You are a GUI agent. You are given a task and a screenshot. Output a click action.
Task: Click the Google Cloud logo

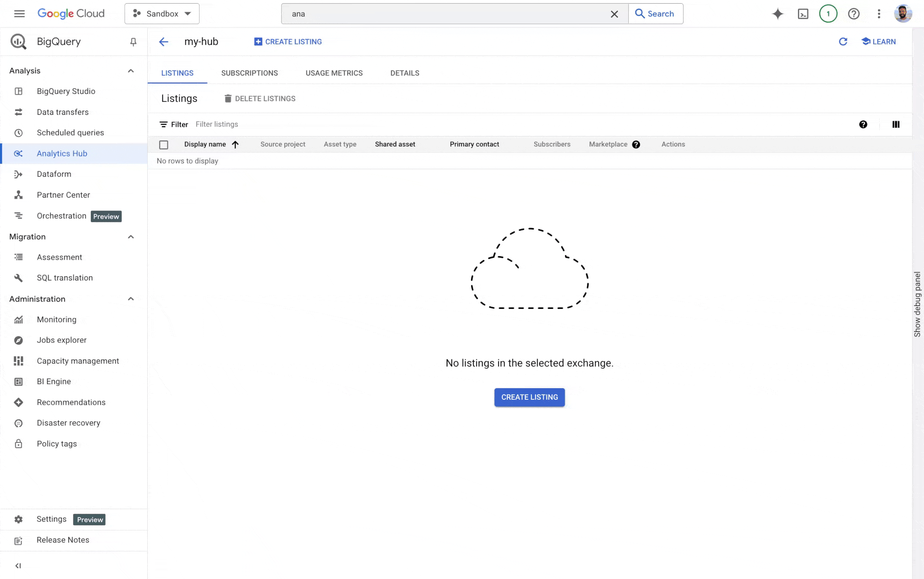pyautogui.click(x=71, y=14)
